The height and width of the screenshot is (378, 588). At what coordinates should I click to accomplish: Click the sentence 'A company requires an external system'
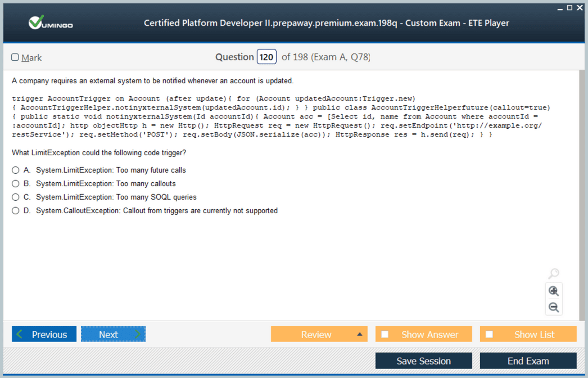[153, 80]
